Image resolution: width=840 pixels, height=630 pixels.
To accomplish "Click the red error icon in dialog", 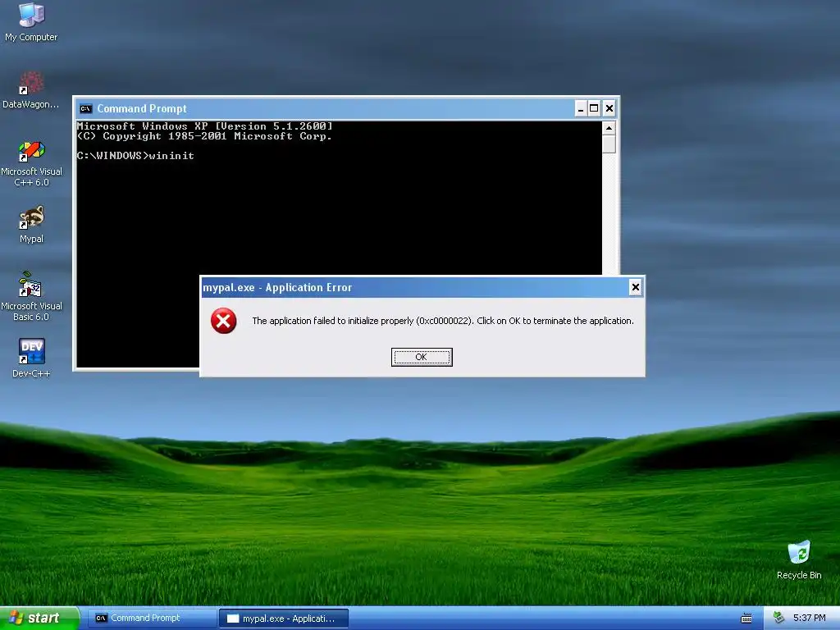I will pyautogui.click(x=223, y=321).
